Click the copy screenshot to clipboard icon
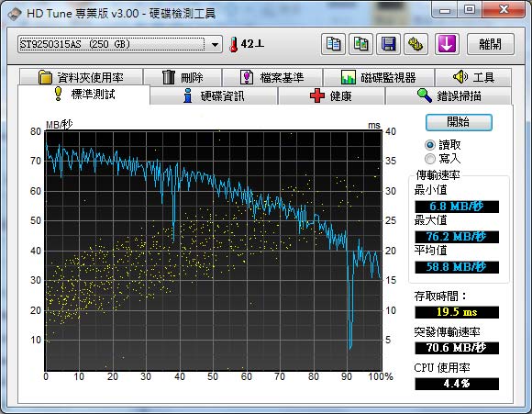 coord(360,44)
